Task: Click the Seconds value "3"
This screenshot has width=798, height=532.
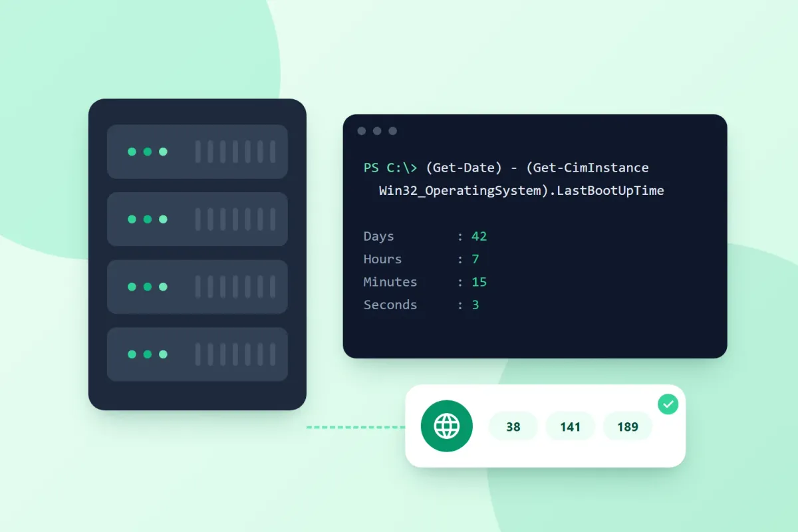Action: click(x=475, y=305)
